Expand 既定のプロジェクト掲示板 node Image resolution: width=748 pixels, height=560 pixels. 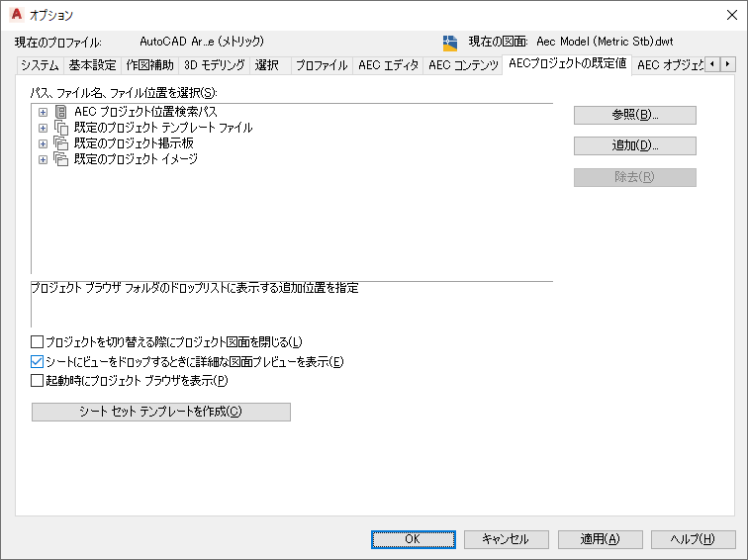tap(43, 143)
